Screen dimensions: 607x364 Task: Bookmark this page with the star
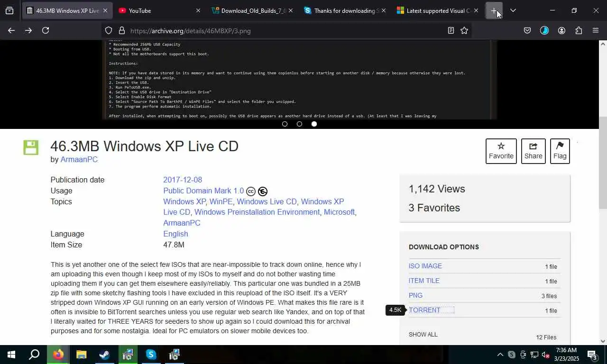pyautogui.click(x=464, y=30)
